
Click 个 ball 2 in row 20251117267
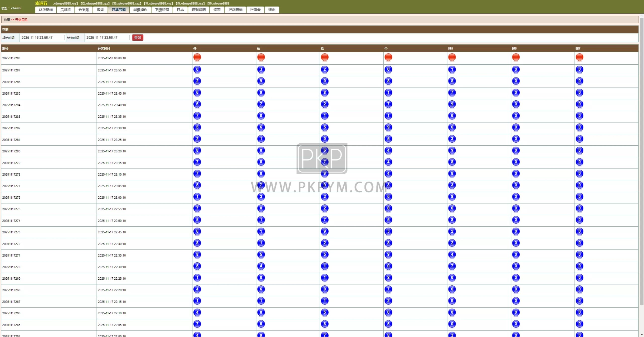pyautogui.click(x=388, y=301)
